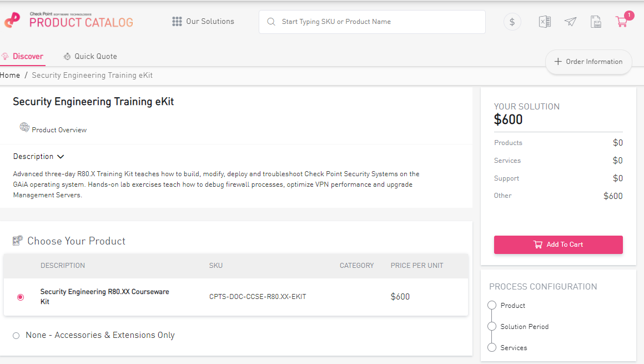Go to Home via breadcrumb link
The width and height of the screenshot is (644, 364).
10,75
